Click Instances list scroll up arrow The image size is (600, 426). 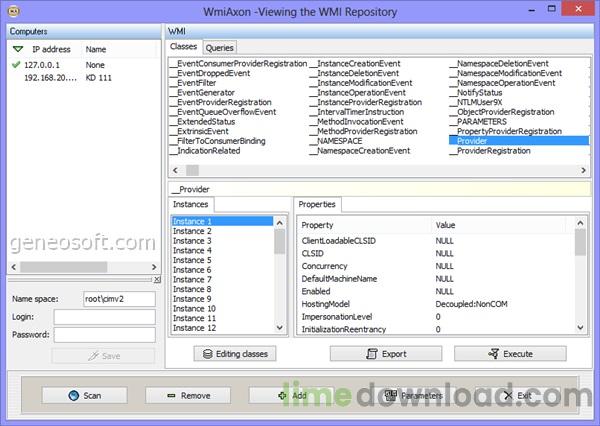(x=280, y=223)
